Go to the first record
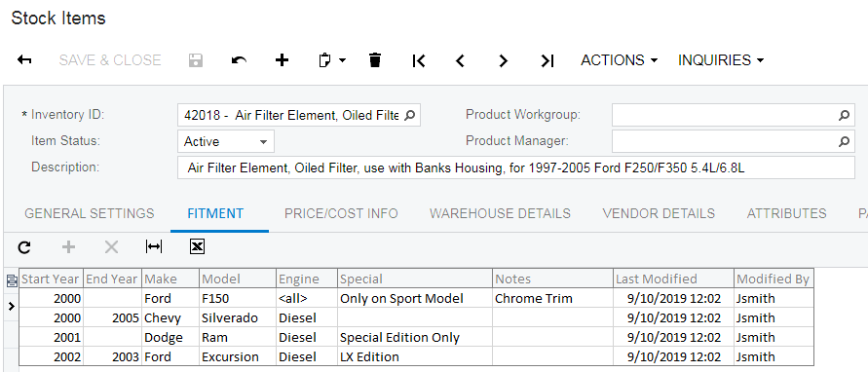The height and width of the screenshot is (372, 868). (x=419, y=60)
